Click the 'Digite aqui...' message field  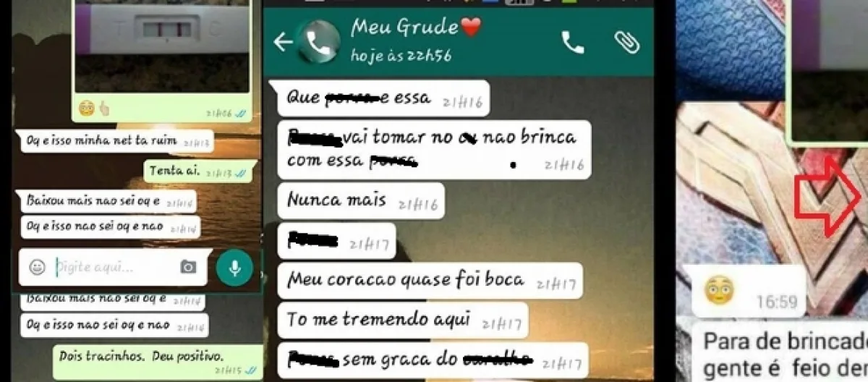pos(114,267)
